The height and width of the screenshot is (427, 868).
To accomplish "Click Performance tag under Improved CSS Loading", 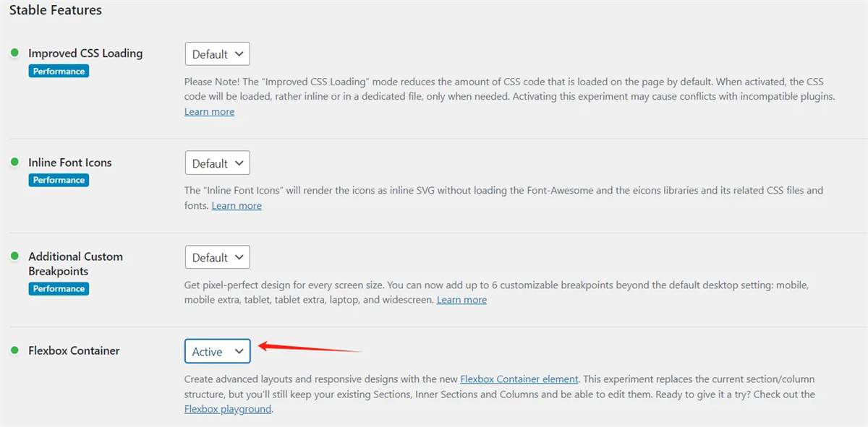I will point(59,71).
